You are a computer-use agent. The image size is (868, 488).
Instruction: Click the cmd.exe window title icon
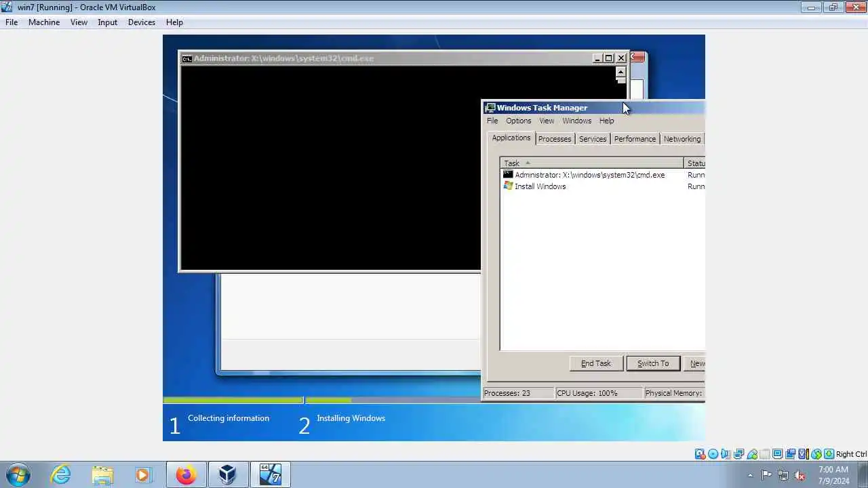click(x=186, y=58)
